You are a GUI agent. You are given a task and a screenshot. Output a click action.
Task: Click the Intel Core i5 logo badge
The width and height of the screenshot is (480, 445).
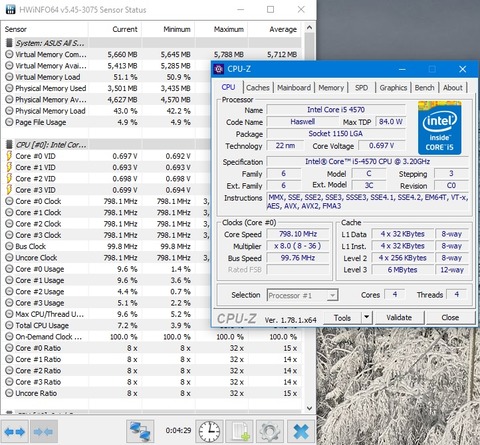click(x=440, y=128)
